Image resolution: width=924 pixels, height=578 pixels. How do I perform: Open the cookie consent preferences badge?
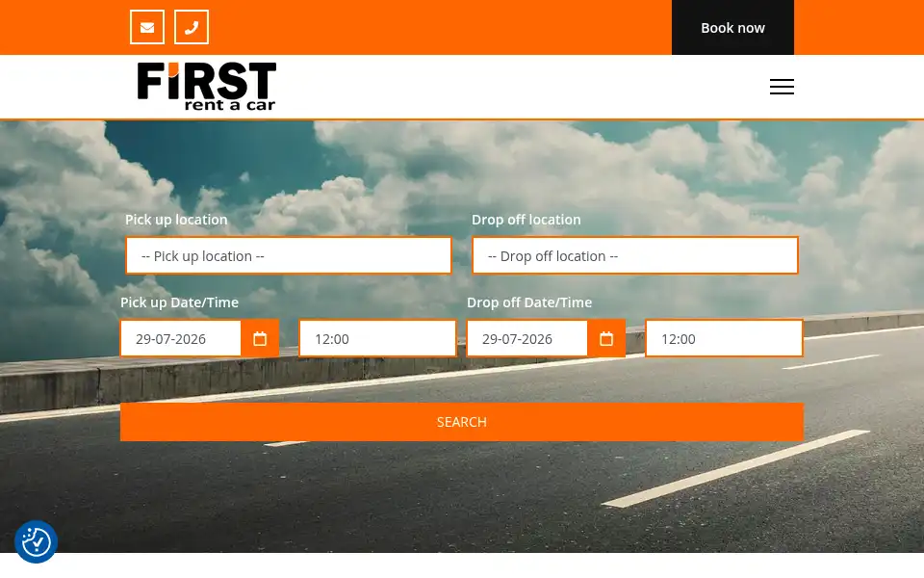coord(36,541)
